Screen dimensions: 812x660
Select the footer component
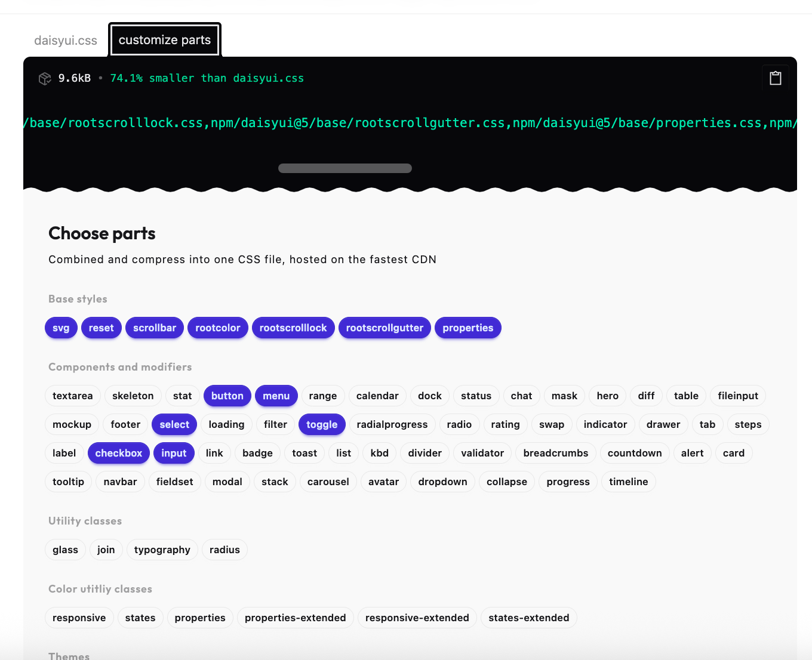tap(125, 424)
